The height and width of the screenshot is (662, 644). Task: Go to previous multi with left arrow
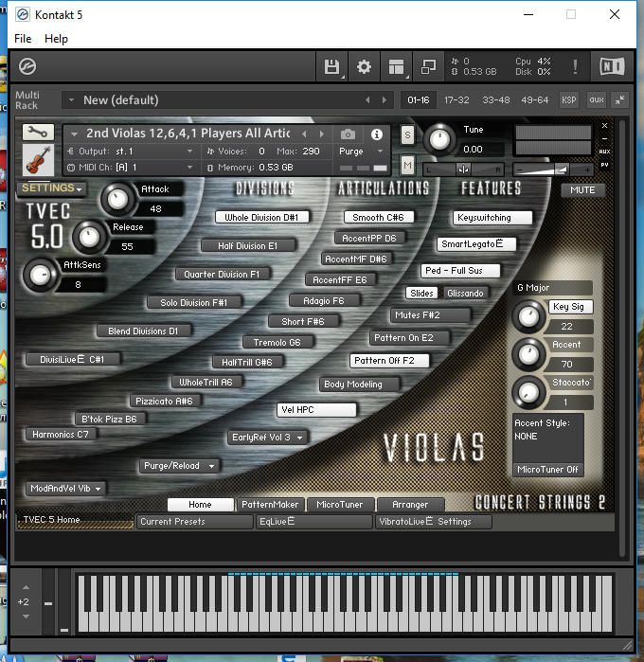pyautogui.click(x=367, y=100)
